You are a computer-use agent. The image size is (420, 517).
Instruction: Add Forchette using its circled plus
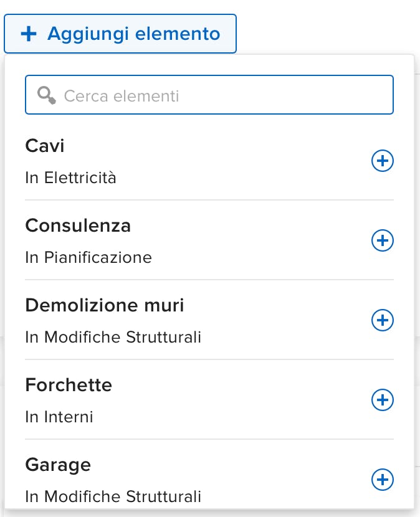382,400
